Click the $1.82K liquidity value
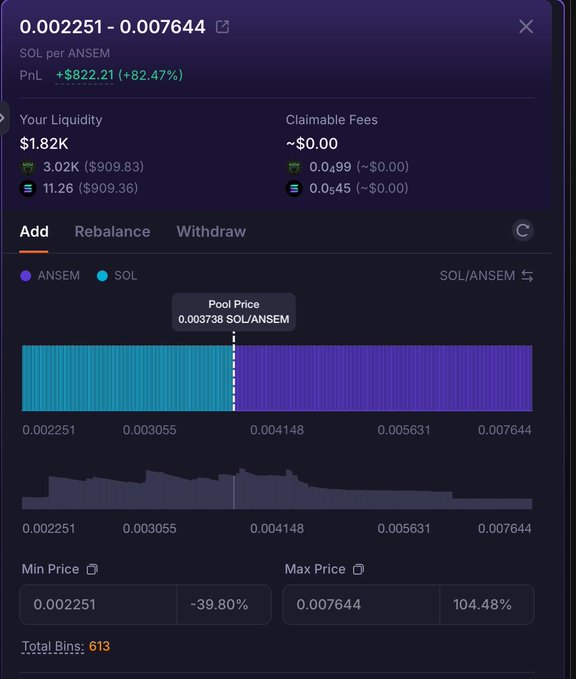This screenshot has height=679, width=576. pyautogui.click(x=44, y=144)
